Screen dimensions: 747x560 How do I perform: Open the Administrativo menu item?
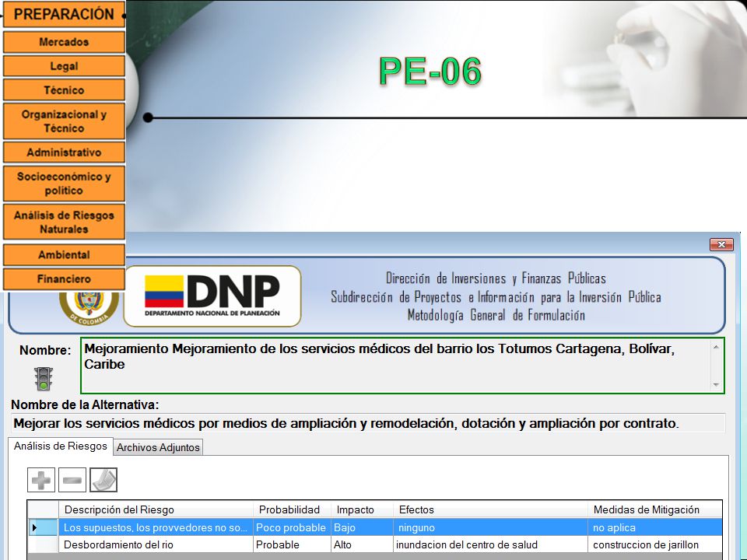click(64, 152)
